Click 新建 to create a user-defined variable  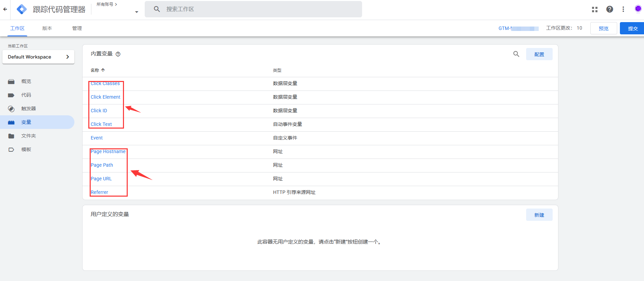(539, 215)
